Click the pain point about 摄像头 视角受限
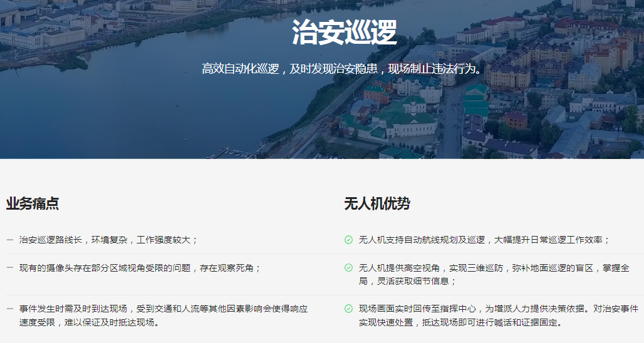 (140, 268)
